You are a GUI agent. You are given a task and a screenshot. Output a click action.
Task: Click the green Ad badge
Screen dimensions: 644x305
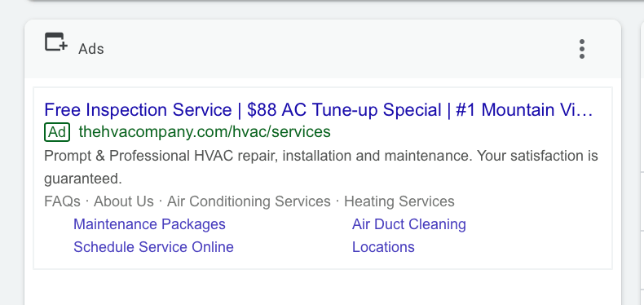click(57, 132)
